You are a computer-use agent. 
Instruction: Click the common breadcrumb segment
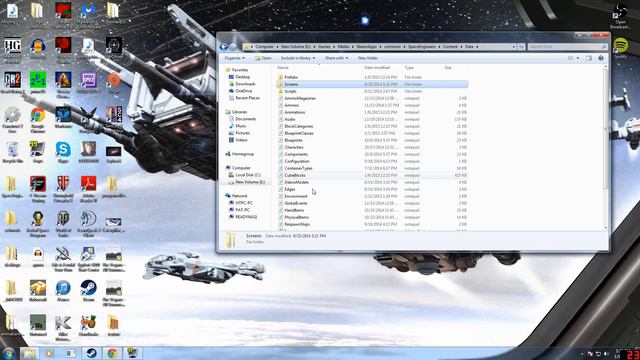[x=392, y=47]
